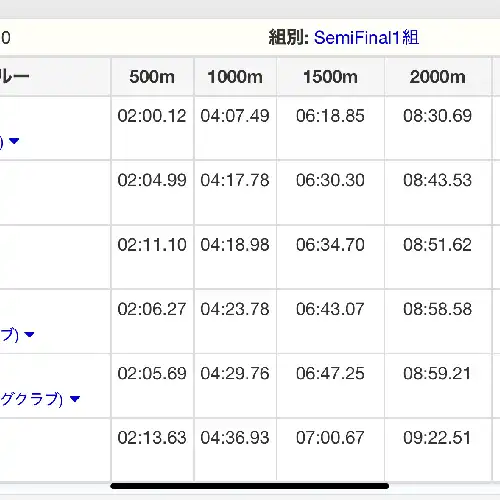Expand dropdown arrow in first crew row
The height and width of the screenshot is (500, 500).
point(14,141)
